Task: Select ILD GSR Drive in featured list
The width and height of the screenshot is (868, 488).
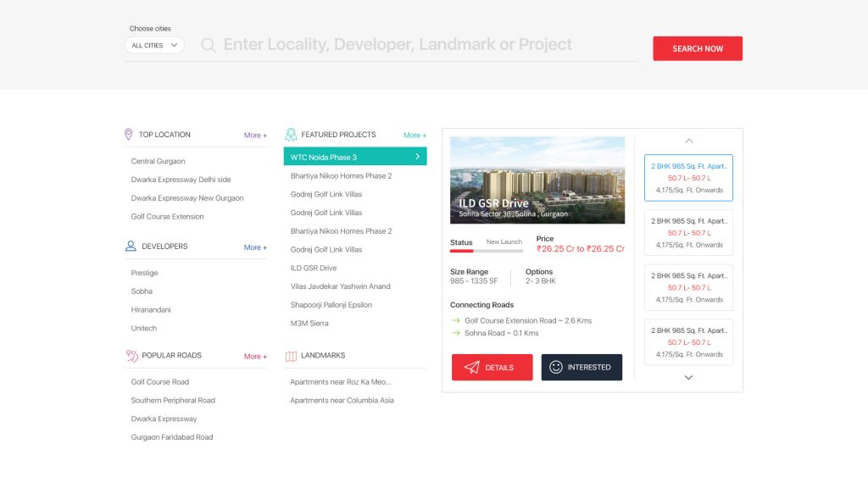Action: tap(314, 268)
